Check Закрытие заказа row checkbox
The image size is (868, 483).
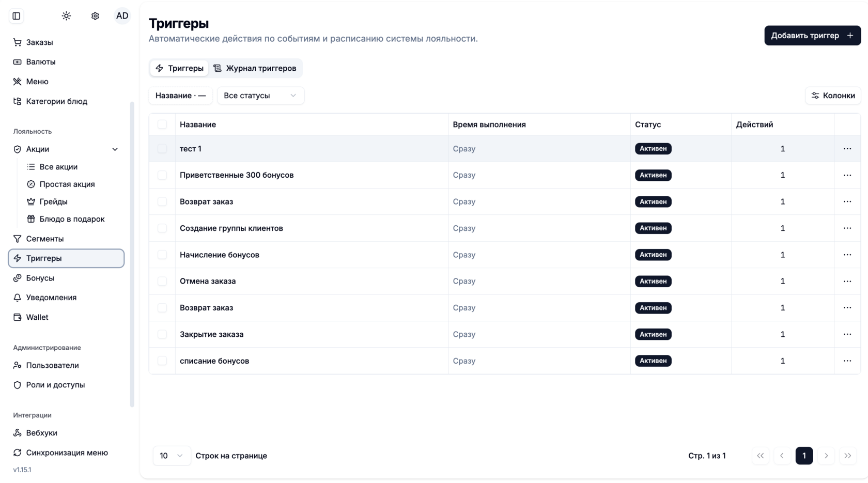coord(162,334)
